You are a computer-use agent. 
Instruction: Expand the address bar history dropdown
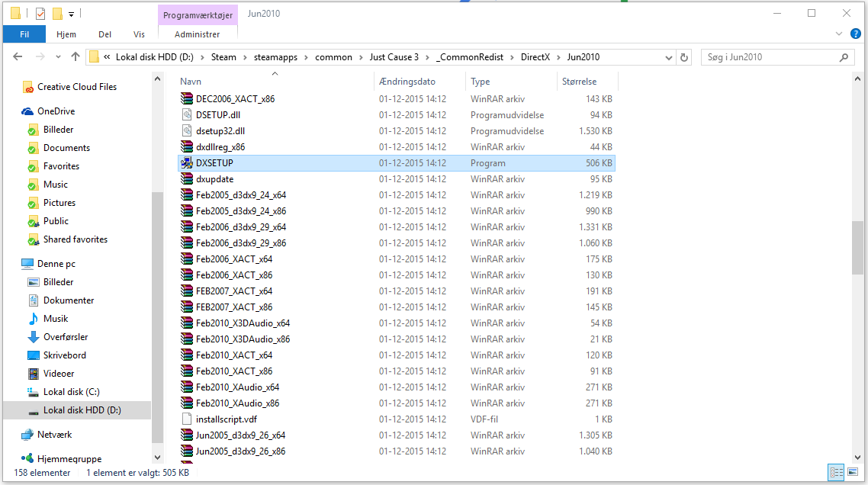[668, 57]
